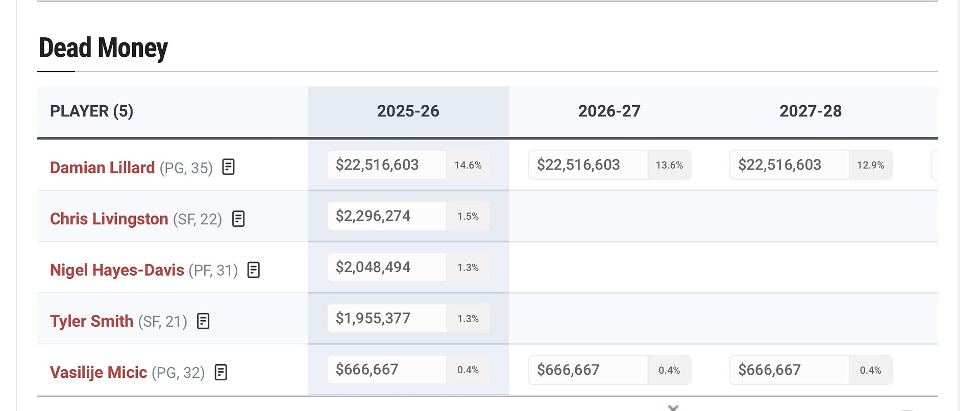
Task: Open Nigel Hayes-Davis player link
Action: tap(117, 270)
